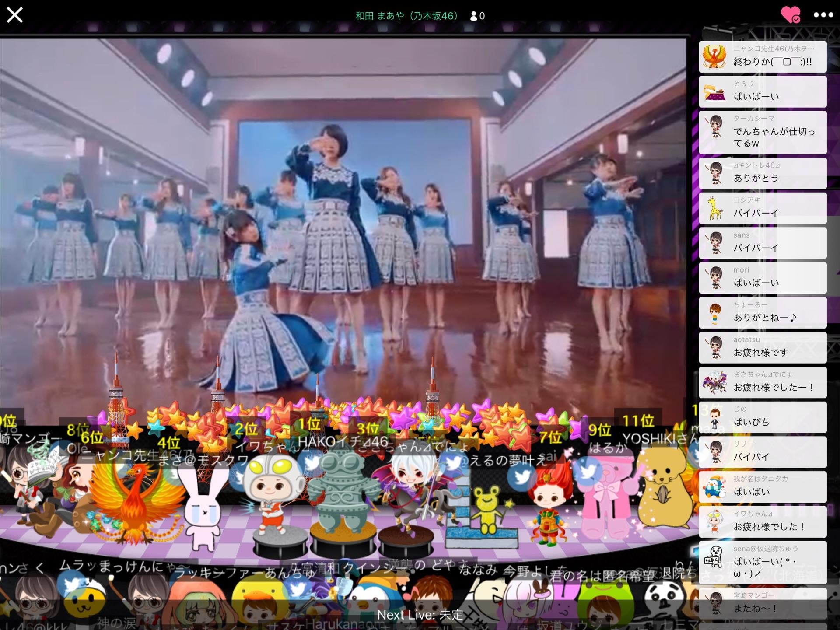Select the comment 終わりか(￣□￣;)!!
840x630 pixels.
(x=763, y=57)
